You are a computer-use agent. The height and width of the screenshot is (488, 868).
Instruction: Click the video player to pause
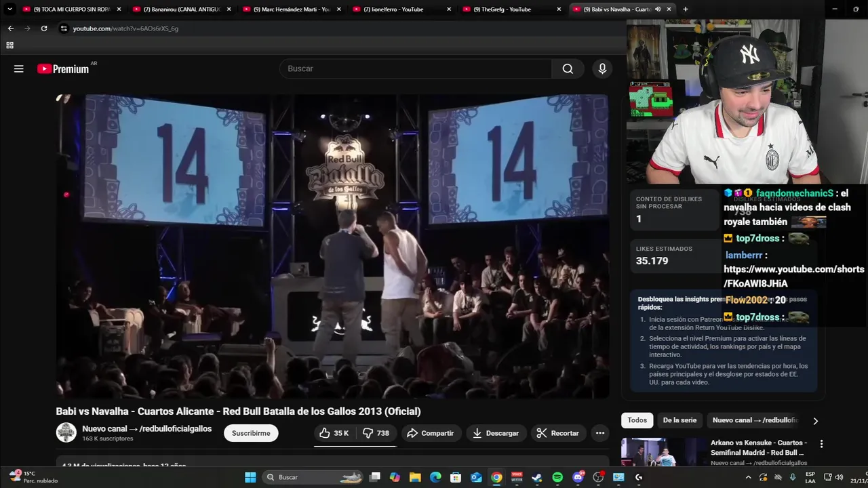coord(332,246)
